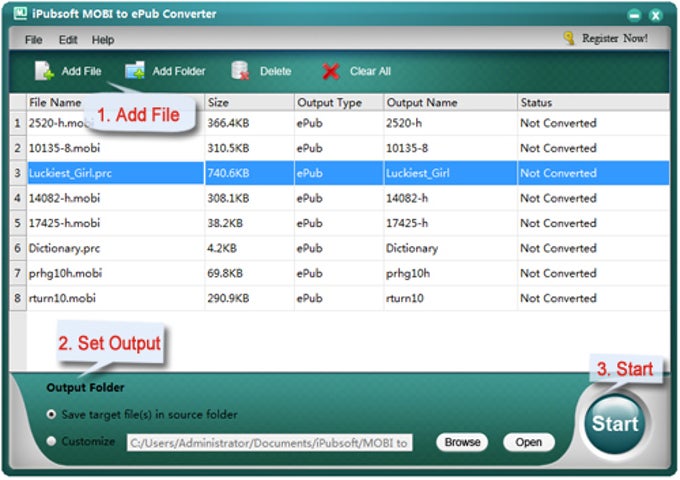
Task: Click the Register Now! link
Action: (x=615, y=39)
